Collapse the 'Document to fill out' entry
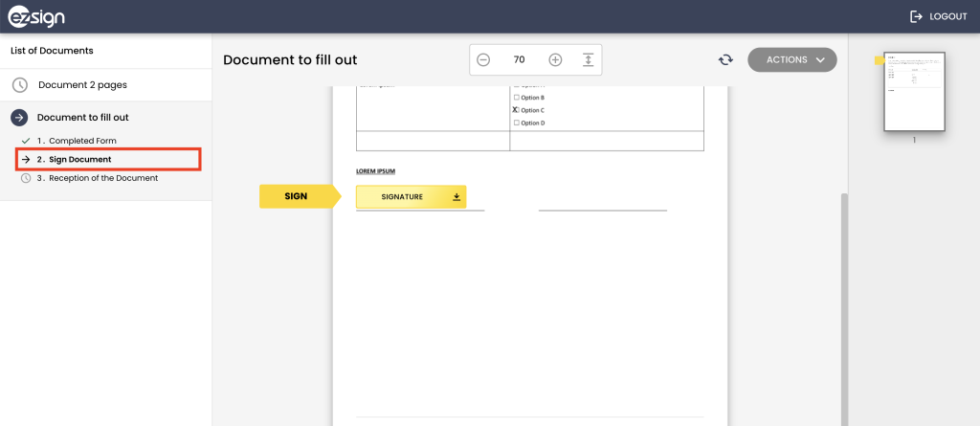980x426 pixels. click(82, 117)
